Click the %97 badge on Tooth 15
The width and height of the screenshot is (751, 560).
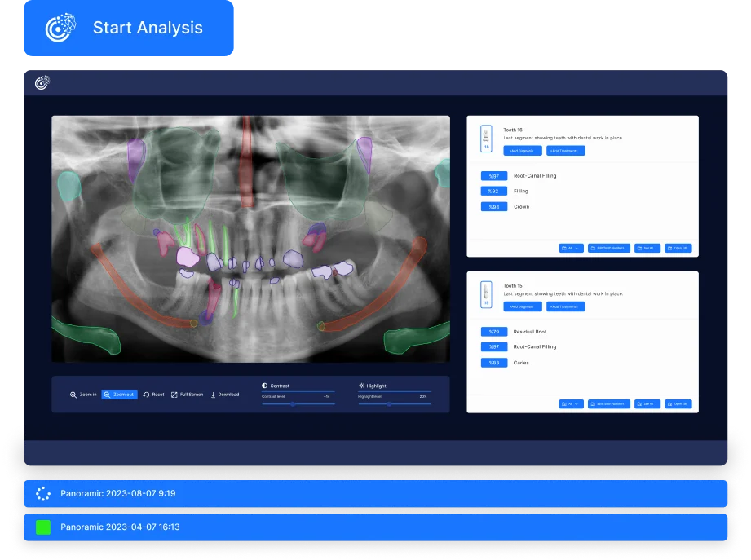point(494,346)
